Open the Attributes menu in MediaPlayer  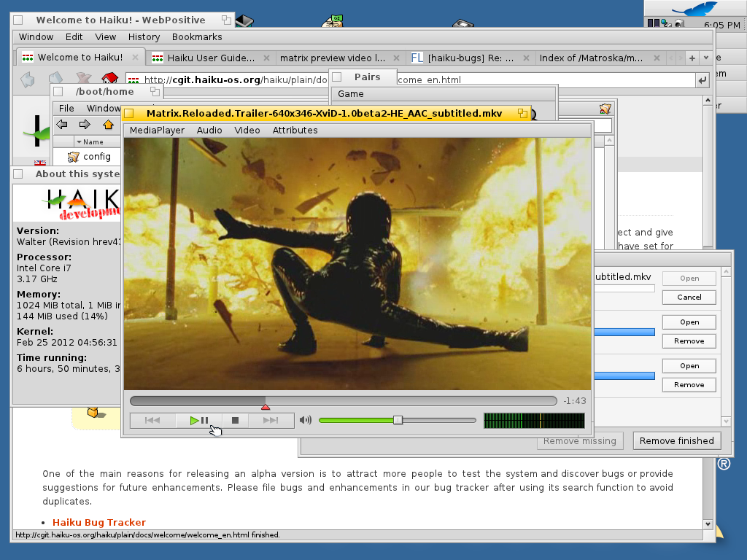click(x=295, y=130)
